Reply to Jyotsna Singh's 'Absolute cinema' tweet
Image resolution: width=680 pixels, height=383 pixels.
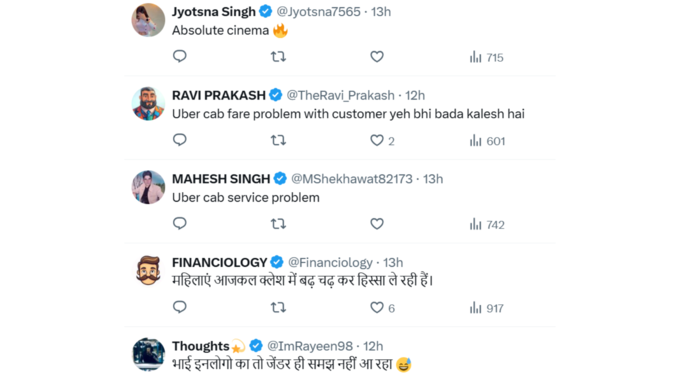[180, 56]
